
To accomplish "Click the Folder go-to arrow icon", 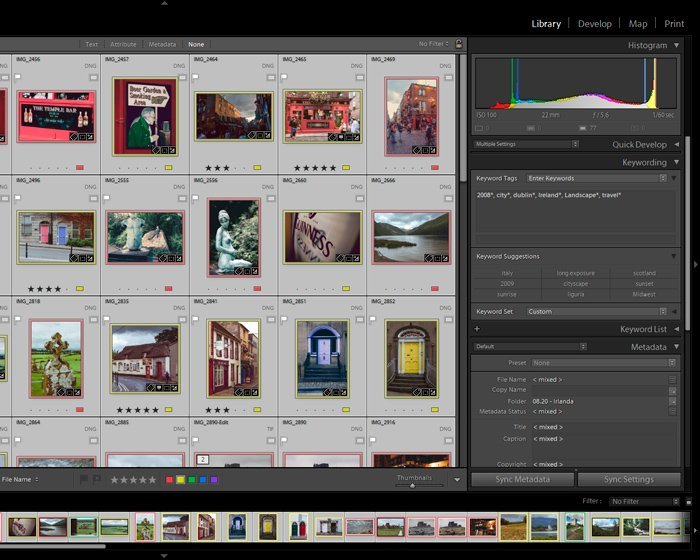I will (x=672, y=401).
